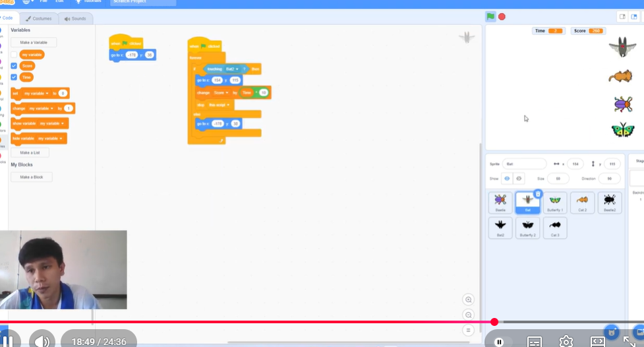This screenshot has height=347, width=644.
Task: Edit the Sprite name field showing Bat
Action: click(x=524, y=164)
